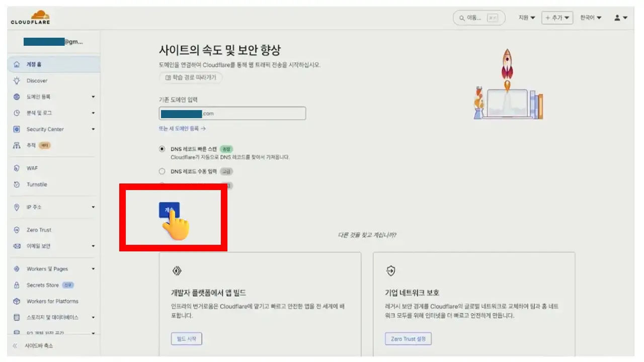This screenshot has width=644, height=362.
Task: Select DNS 레코드 빠른 스캔 radio option
Action: (x=162, y=149)
